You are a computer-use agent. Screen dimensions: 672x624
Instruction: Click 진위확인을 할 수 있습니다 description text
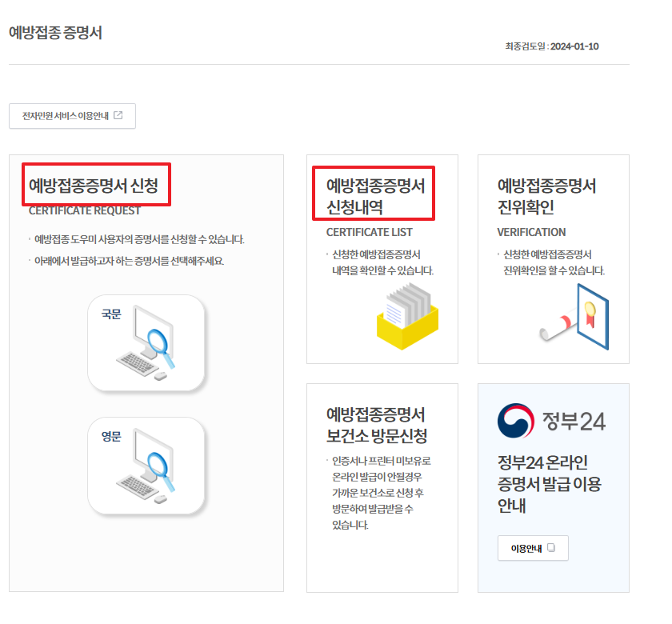point(554,270)
